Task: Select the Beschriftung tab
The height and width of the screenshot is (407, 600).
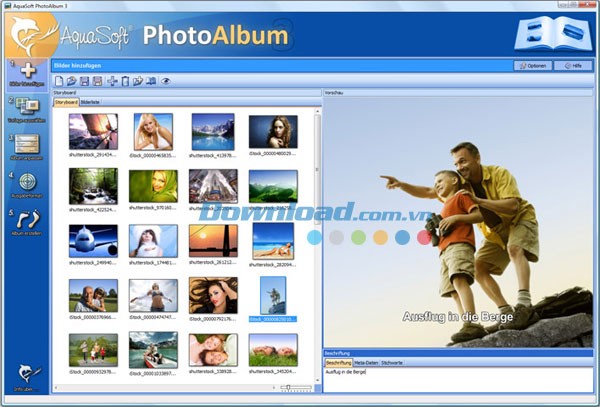Action: point(338,363)
